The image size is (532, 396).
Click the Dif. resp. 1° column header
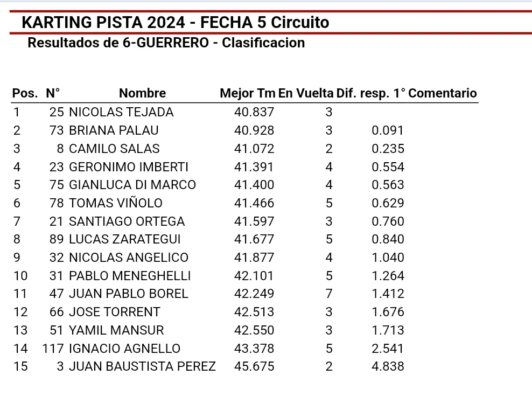370,93
